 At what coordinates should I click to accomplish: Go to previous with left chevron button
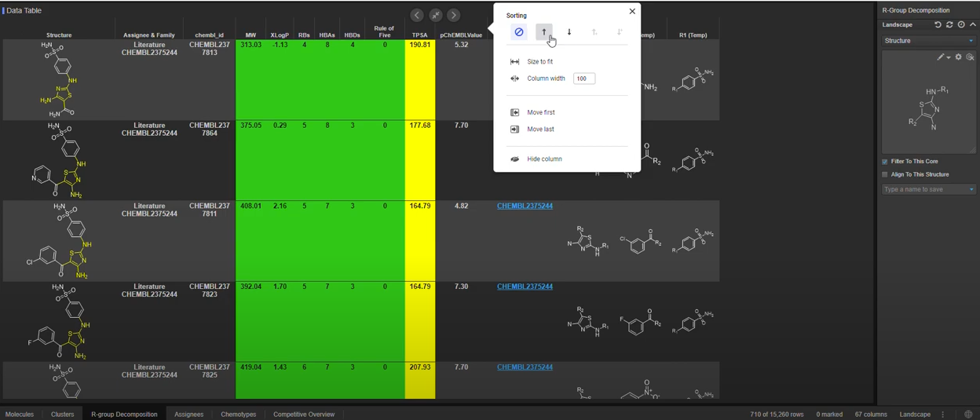(x=417, y=15)
